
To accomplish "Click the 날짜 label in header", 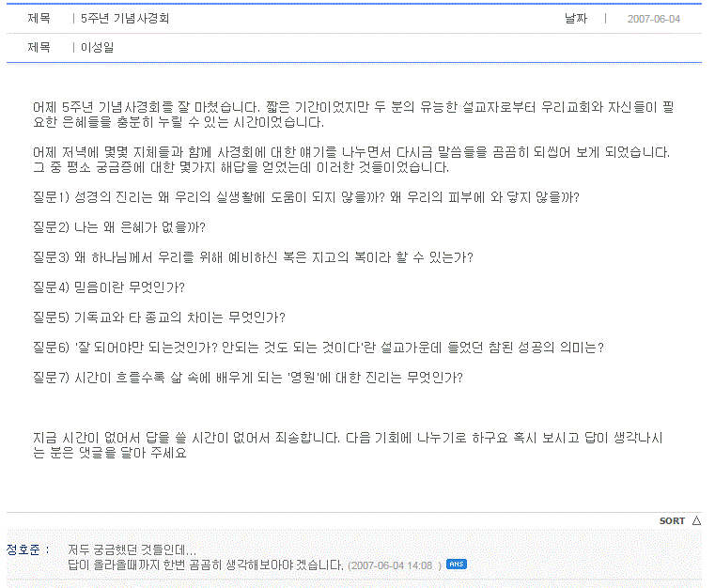I will 576,18.
